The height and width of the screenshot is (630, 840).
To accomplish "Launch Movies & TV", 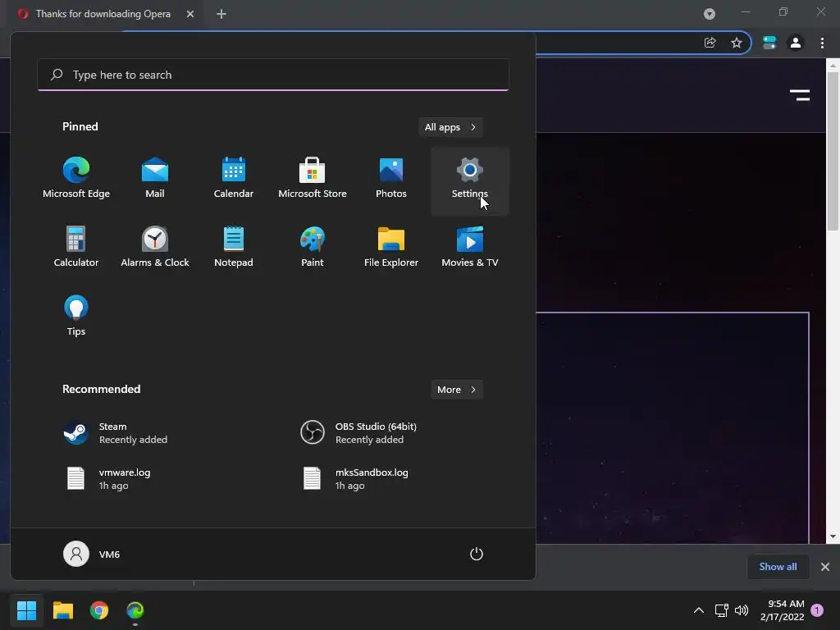I will (x=470, y=247).
